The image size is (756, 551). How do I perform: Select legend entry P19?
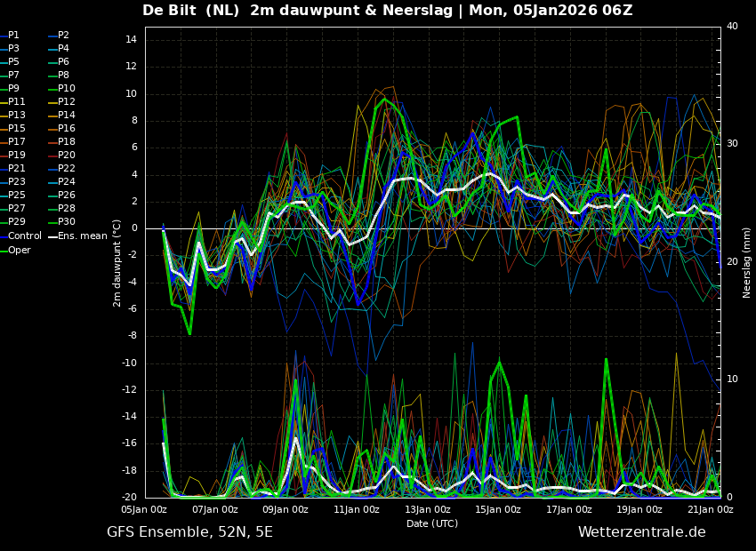(12, 156)
